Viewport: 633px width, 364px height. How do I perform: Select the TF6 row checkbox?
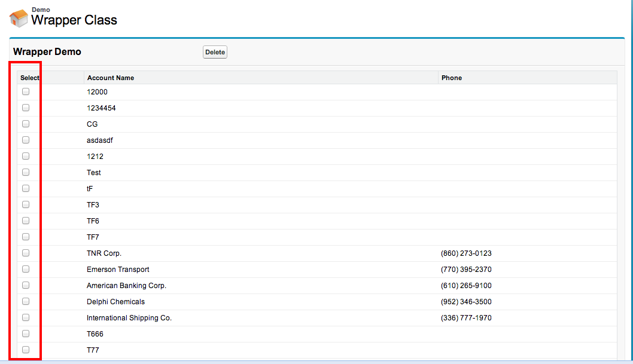[26, 221]
